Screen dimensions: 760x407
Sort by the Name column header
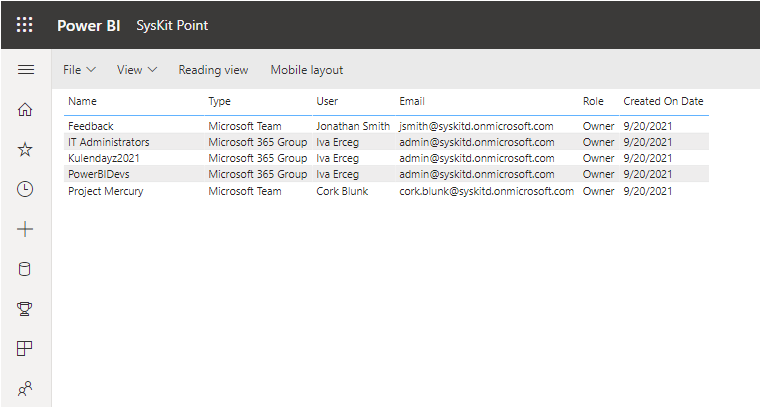click(x=82, y=101)
